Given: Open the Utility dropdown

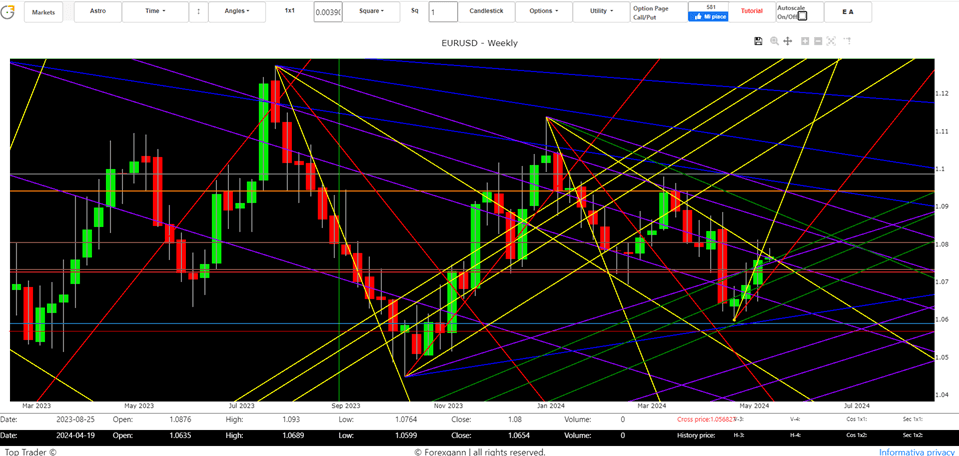Looking at the screenshot, I should click(x=602, y=12).
